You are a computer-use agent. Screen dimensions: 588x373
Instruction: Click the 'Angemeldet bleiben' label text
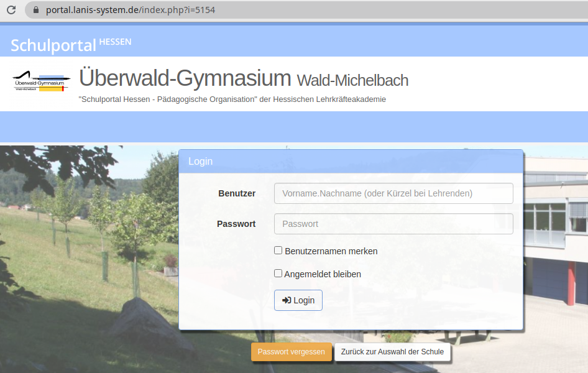[x=323, y=274]
